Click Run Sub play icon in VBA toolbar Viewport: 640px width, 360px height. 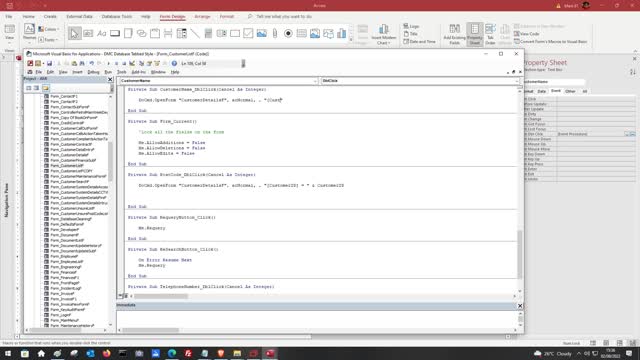pos(109,64)
